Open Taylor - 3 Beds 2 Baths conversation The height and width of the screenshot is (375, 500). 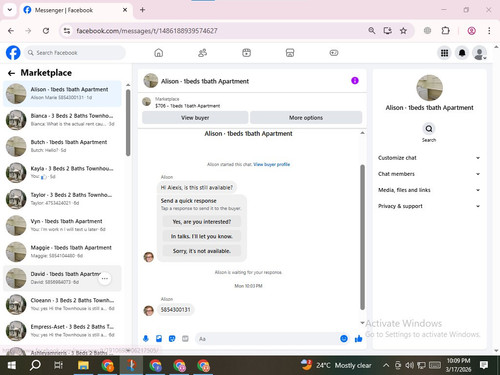(x=62, y=199)
